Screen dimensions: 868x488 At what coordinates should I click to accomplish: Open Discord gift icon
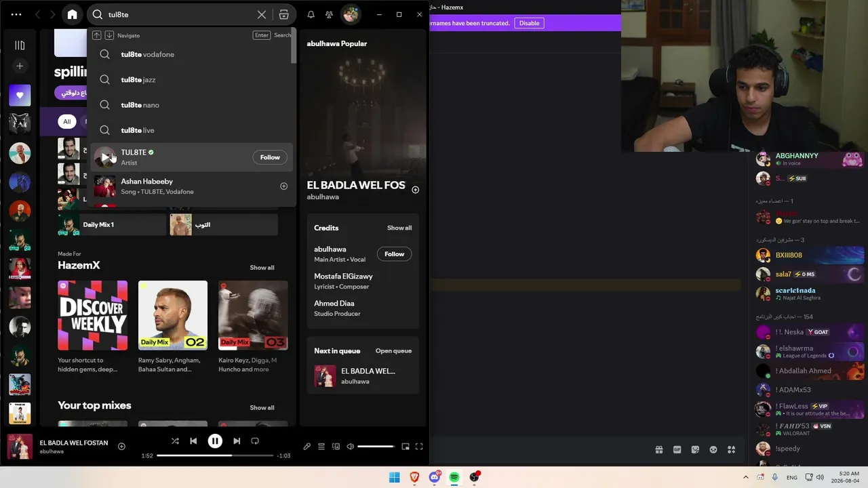(658, 449)
